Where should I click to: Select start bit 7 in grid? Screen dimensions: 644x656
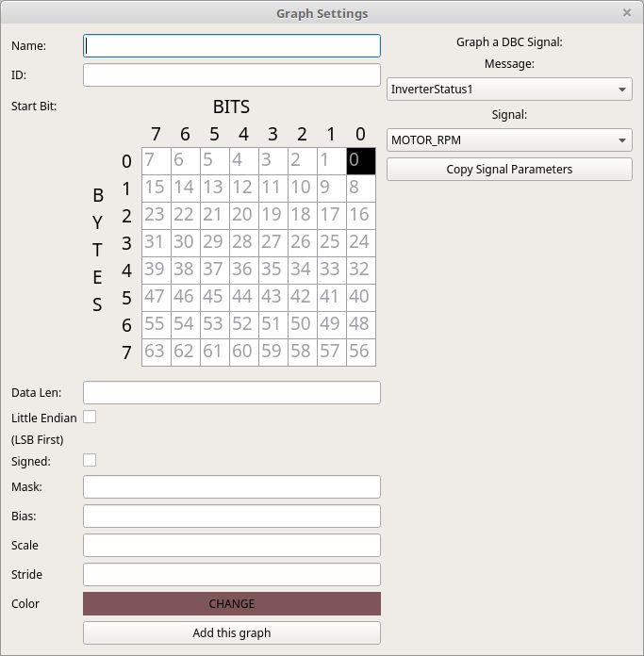point(157,161)
